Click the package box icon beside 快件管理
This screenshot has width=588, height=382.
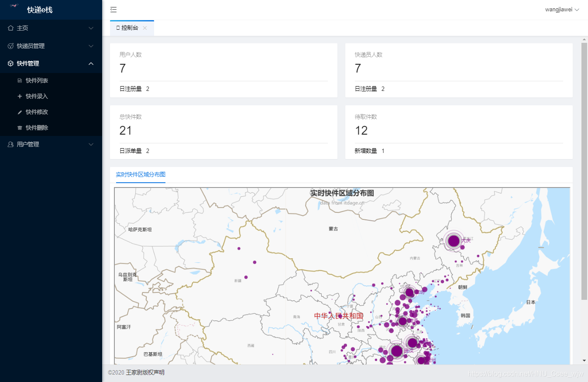click(11, 64)
